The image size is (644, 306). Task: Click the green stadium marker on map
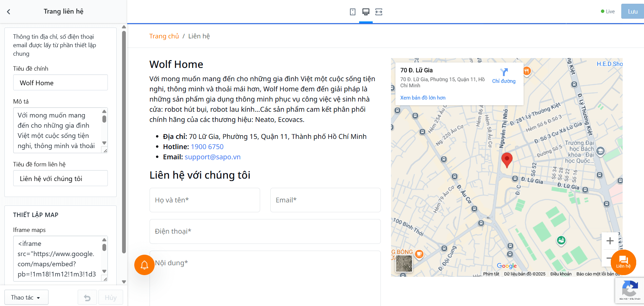point(561,240)
